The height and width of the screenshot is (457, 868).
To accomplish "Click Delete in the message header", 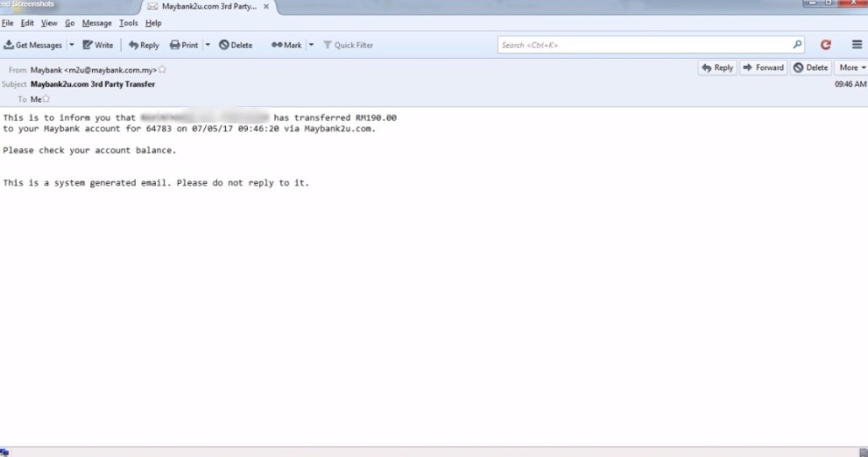I will pyautogui.click(x=811, y=67).
